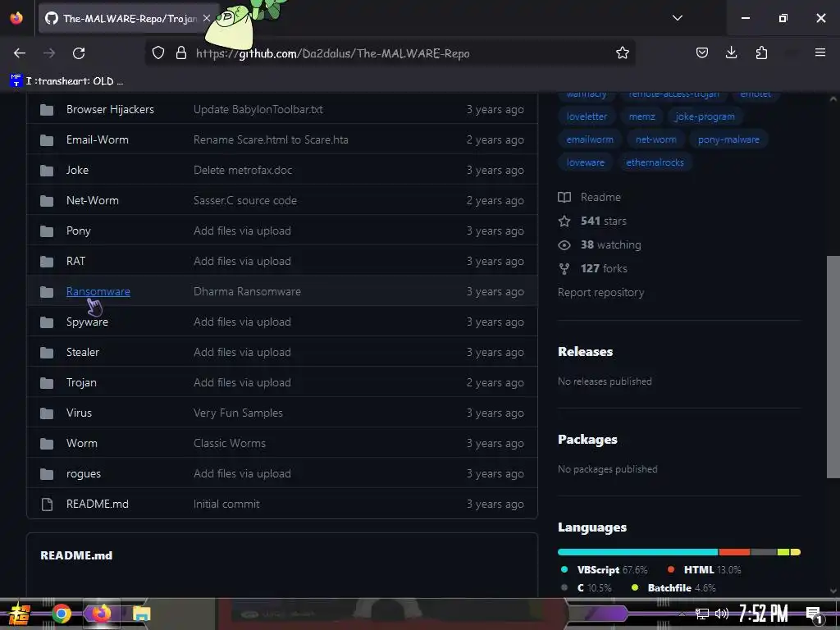Open the Email-Worm folder
Screen dimensions: 840x630
point(97,139)
